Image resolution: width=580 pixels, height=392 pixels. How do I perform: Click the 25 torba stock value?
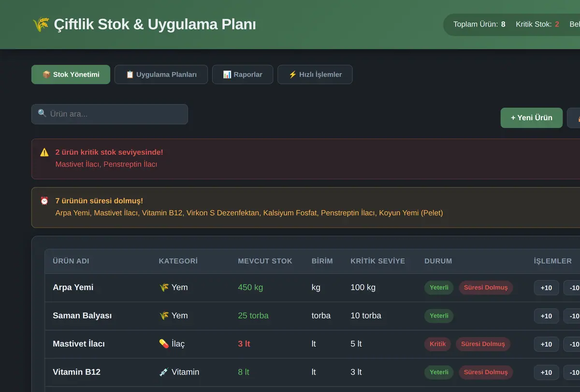(253, 316)
